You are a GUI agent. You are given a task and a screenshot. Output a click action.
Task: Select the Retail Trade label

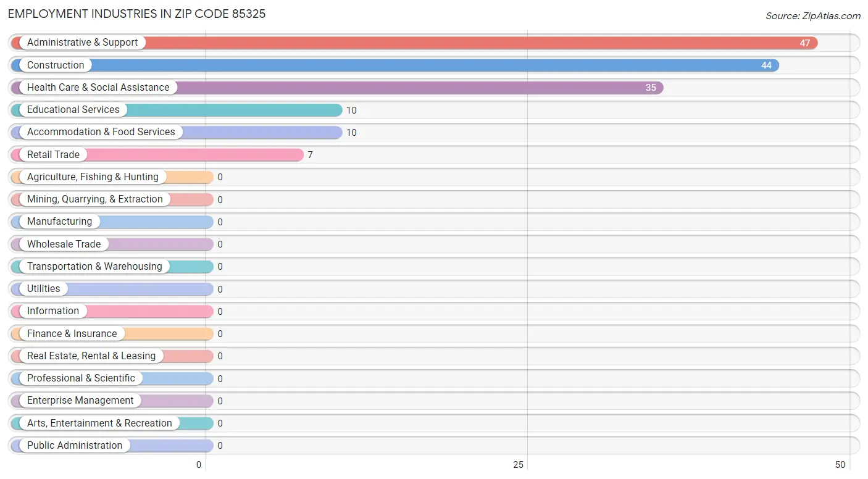click(53, 154)
